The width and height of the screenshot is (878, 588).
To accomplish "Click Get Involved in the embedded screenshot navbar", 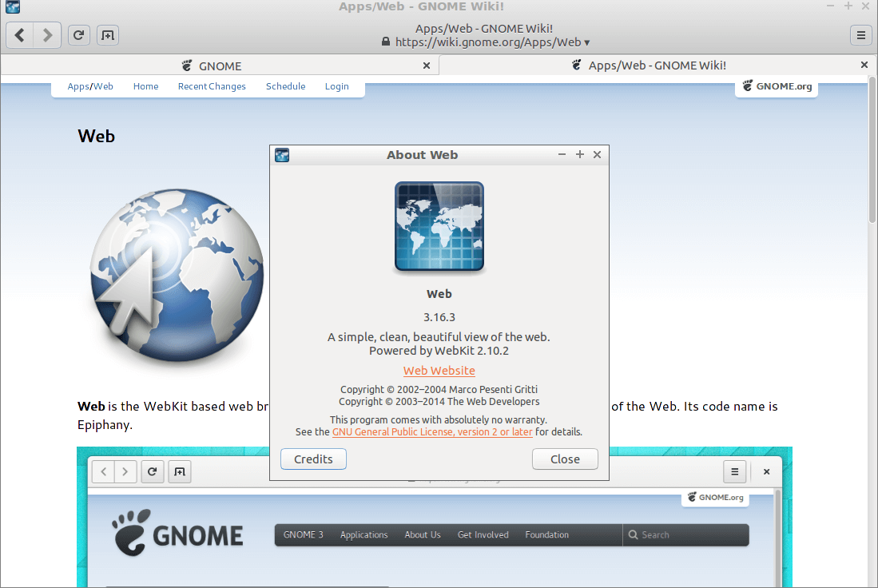I will (x=483, y=534).
